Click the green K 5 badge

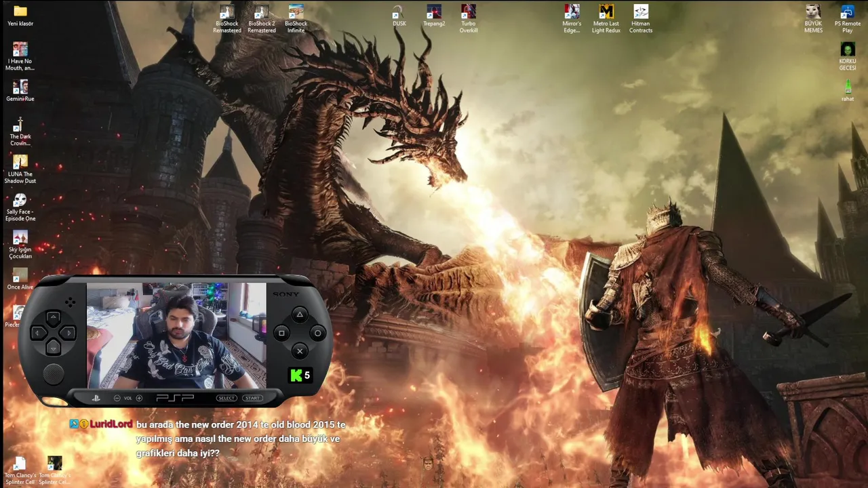(300, 375)
